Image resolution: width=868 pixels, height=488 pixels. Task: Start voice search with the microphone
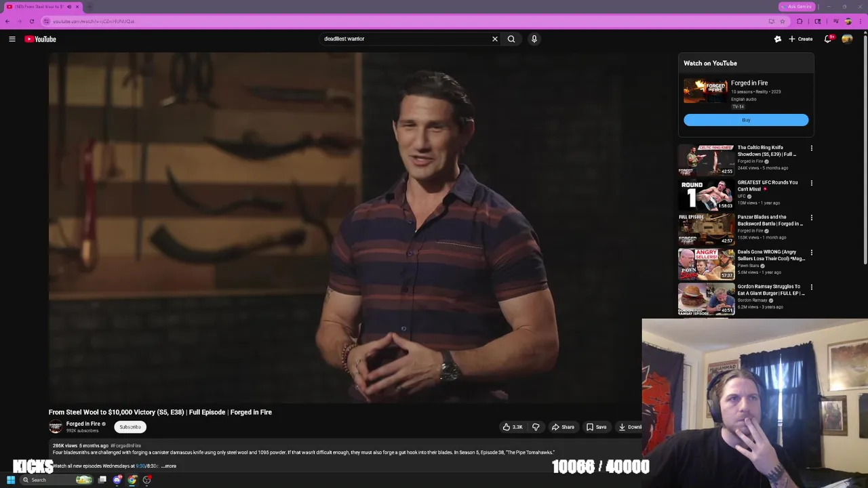[x=534, y=39]
